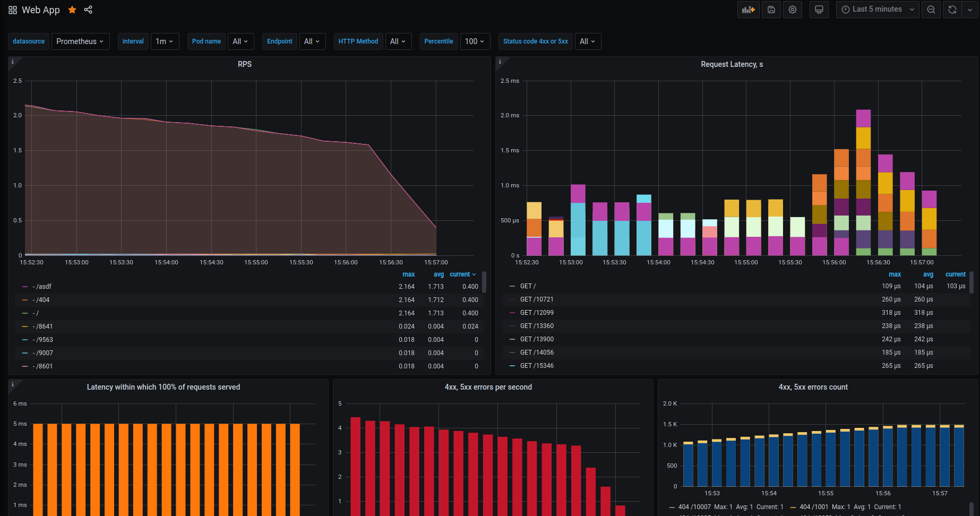Change color of GET /15346 series swatch
980x516 pixels.
coord(512,366)
